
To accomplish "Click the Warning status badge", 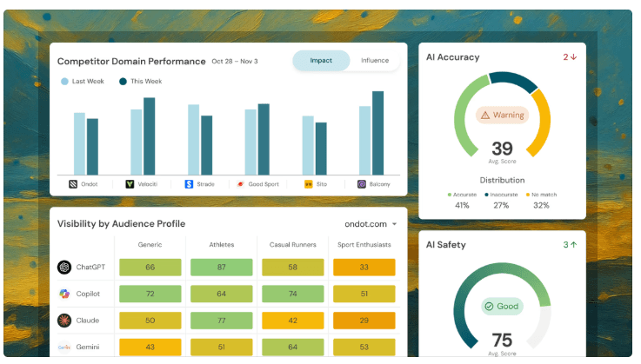I will [x=503, y=116].
